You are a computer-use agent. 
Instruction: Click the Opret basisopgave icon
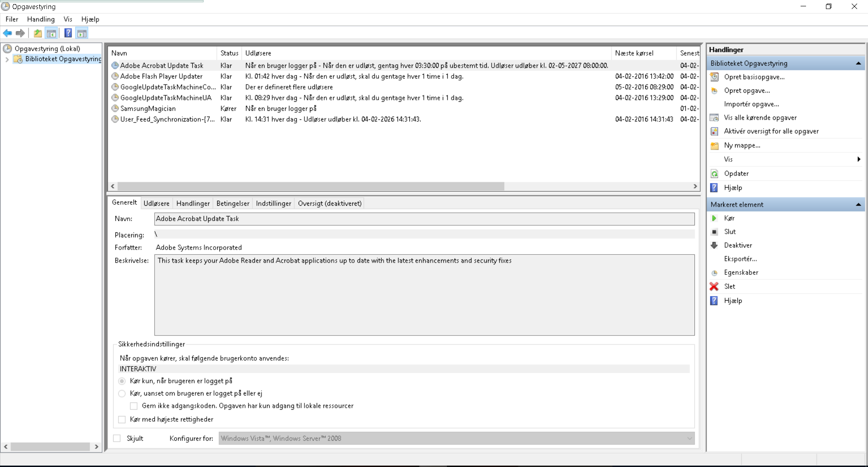(714, 77)
